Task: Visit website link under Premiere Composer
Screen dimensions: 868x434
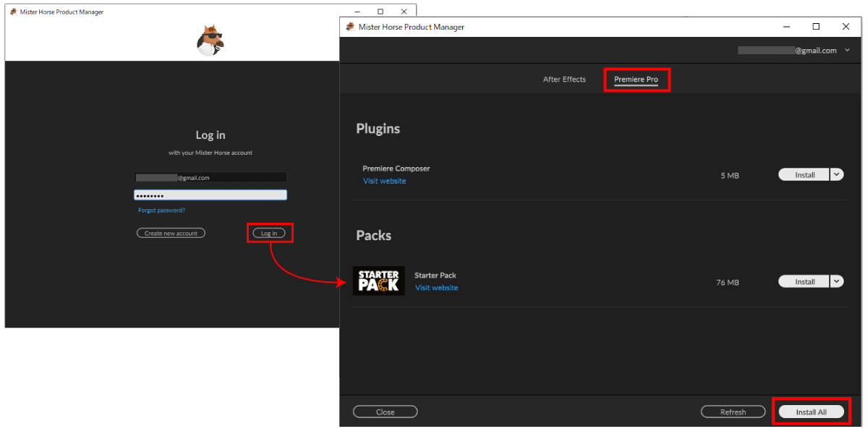Action: 384,181
